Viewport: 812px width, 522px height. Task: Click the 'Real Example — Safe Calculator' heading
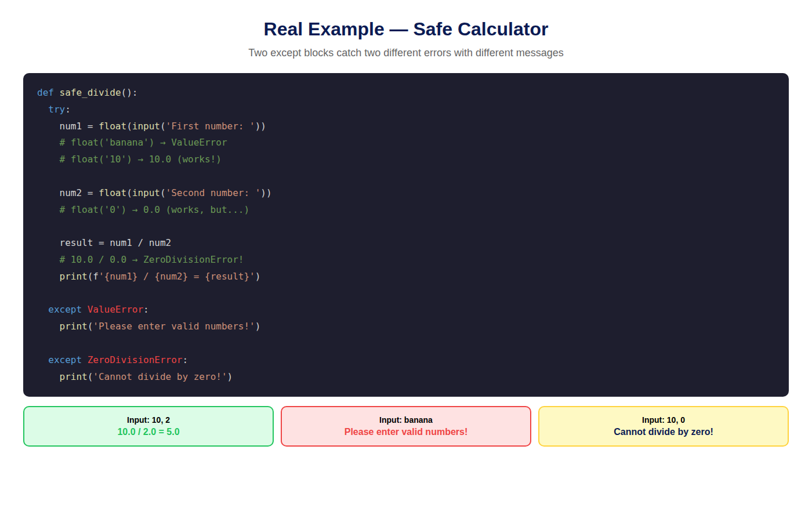pos(406,29)
